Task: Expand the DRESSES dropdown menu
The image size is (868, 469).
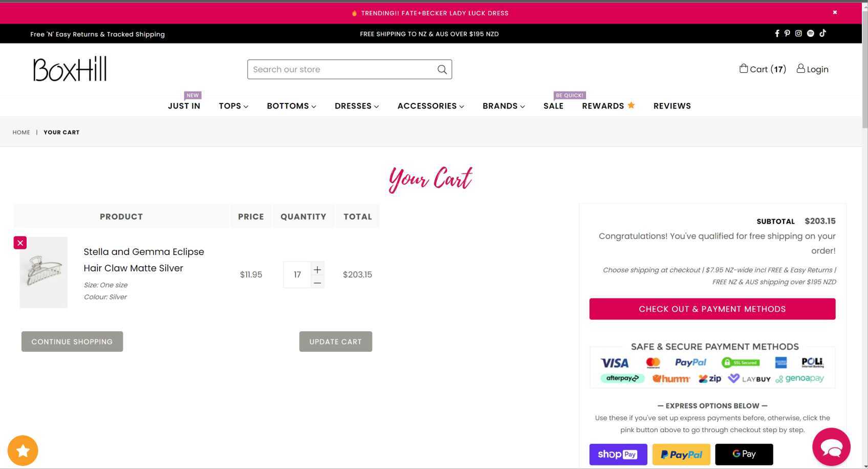Action: pos(356,106)
